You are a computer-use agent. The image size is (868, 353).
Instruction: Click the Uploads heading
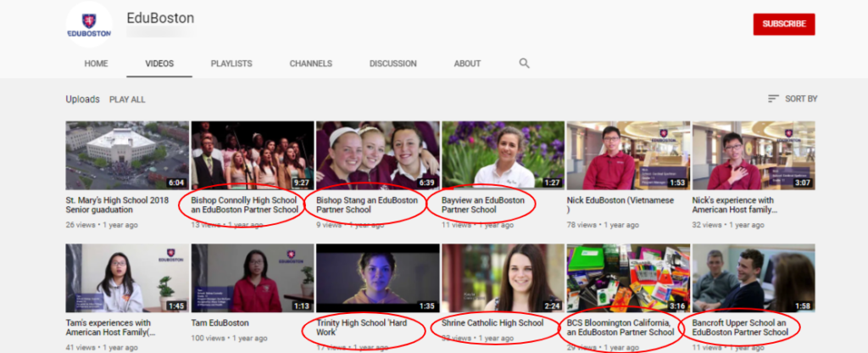coord(82,99)
